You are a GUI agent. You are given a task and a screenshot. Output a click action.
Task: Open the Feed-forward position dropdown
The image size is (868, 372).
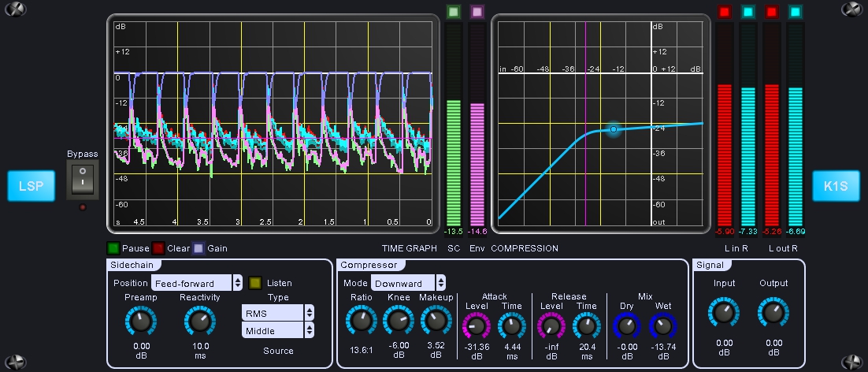coord(191,283)
